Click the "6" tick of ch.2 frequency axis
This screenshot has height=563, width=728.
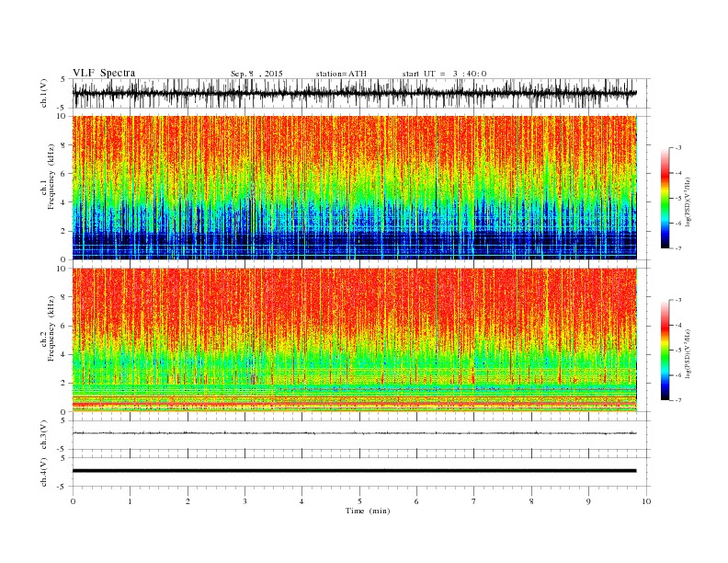click(64, 326)
